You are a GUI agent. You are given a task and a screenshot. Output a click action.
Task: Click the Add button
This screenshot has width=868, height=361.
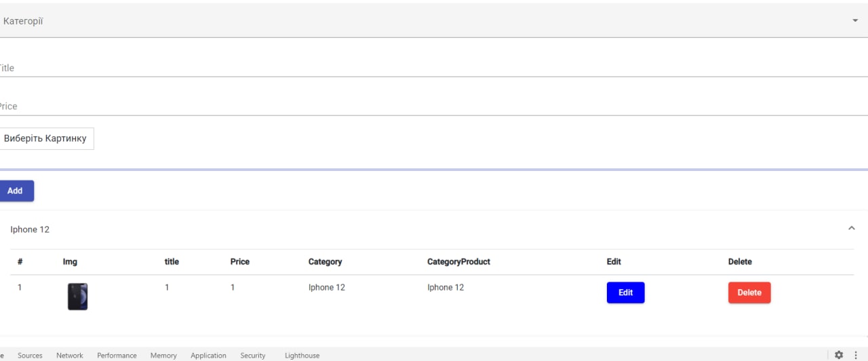coord(16,191)
